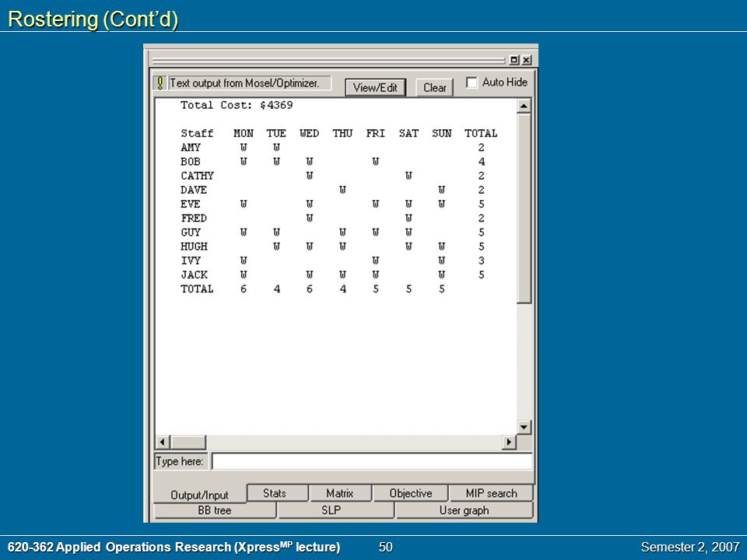Click the 'Semester 2, 2007' footer text

point(690,547)
